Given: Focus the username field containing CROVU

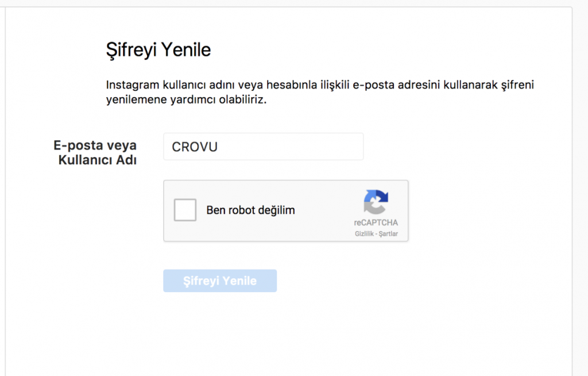Looking at the screenshot, I should tap(263, 147).
